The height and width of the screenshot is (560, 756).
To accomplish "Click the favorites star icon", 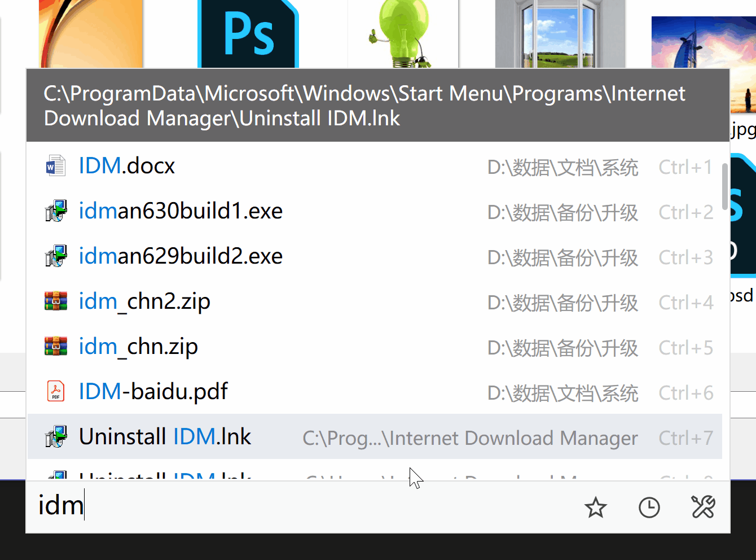I will pos(595,508).
